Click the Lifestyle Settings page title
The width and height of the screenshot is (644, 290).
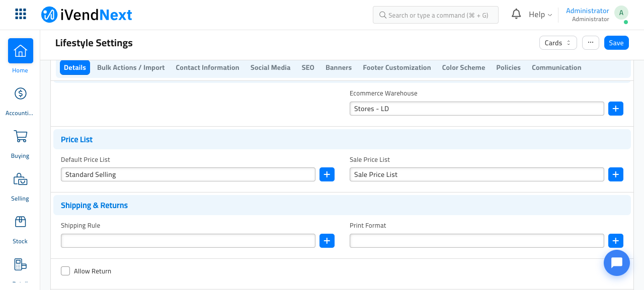coord(94,43)
